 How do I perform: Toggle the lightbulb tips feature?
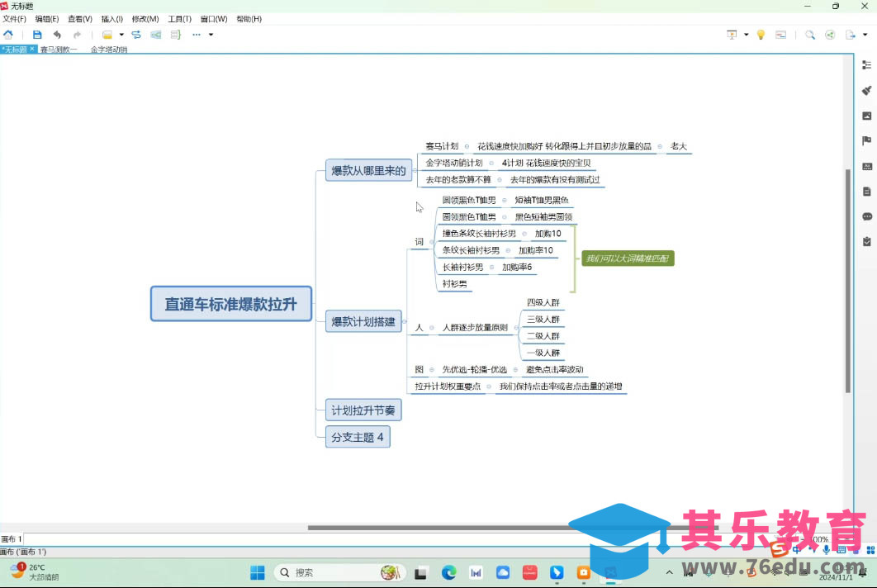point(760,35)
